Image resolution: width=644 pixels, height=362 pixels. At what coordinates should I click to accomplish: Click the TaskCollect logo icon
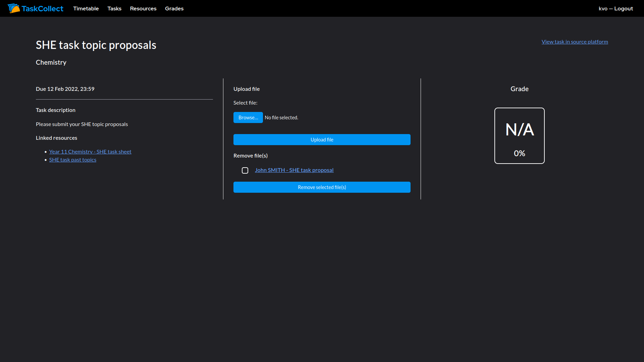click(13, 8)
